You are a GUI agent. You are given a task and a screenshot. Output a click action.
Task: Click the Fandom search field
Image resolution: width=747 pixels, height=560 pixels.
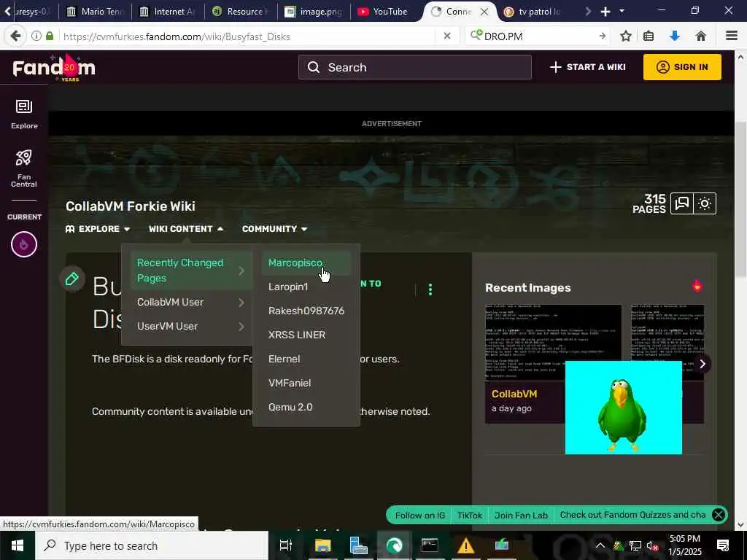pyautogui.click(x=415, y=67)
